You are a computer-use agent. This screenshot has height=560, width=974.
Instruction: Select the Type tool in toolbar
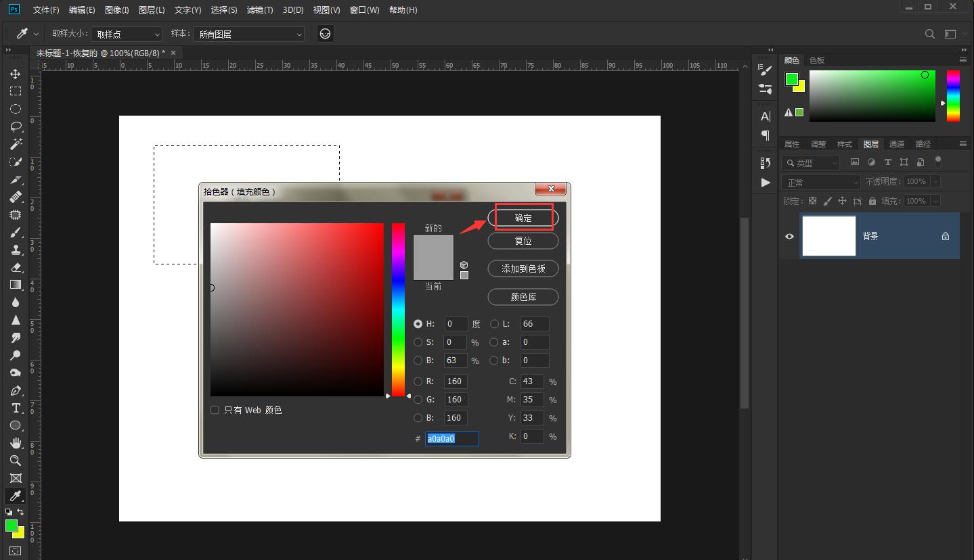15,408
